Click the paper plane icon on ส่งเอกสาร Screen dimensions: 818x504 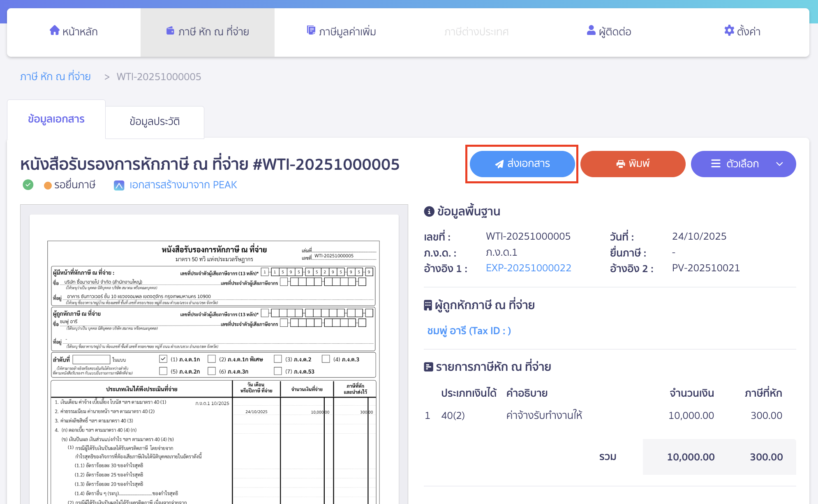point(499,164)
